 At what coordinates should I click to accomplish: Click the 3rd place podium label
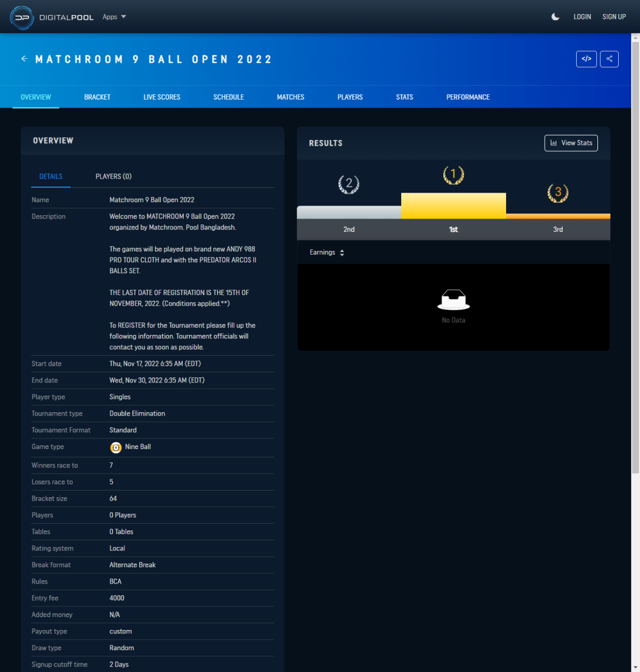coord(558,230)
